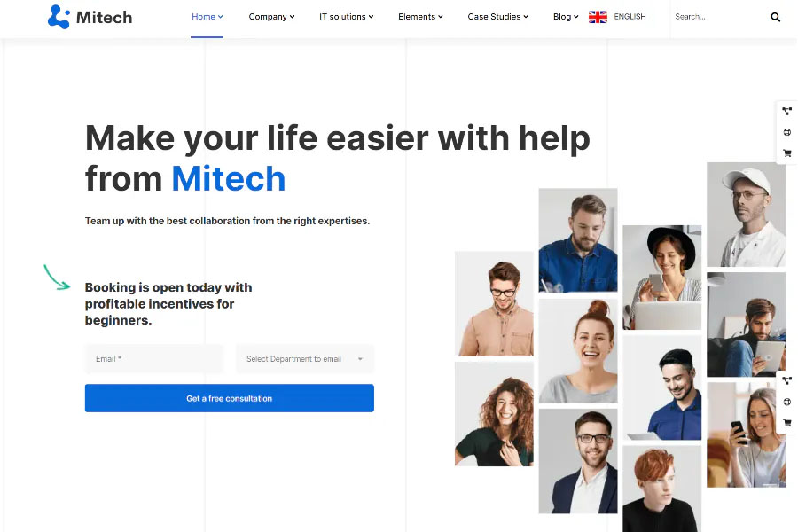Image resolution: width=798 pixels, height=532 pixels.
Task: Open the Case Studies menu
Action: coord(497,17)
